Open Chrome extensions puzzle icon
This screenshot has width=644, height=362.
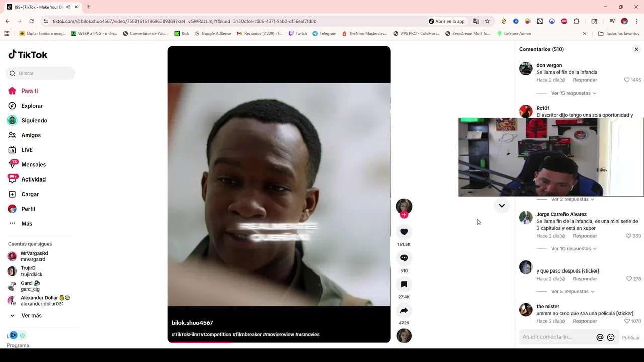[577, 21]
